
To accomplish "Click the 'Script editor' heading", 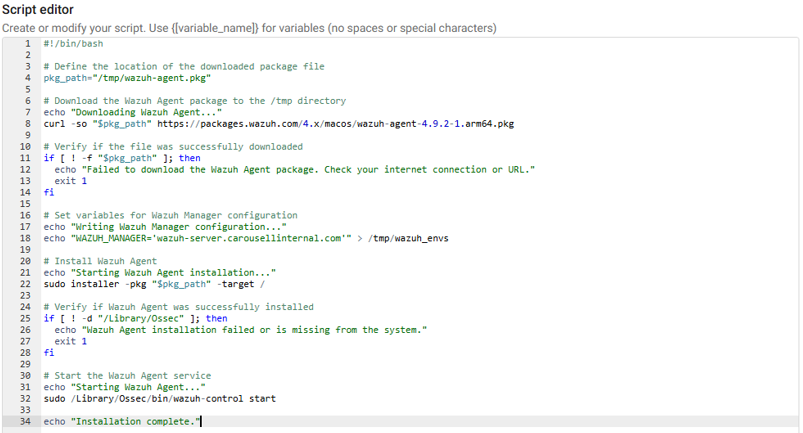I will pyautogui.click(x=38, y=9).
